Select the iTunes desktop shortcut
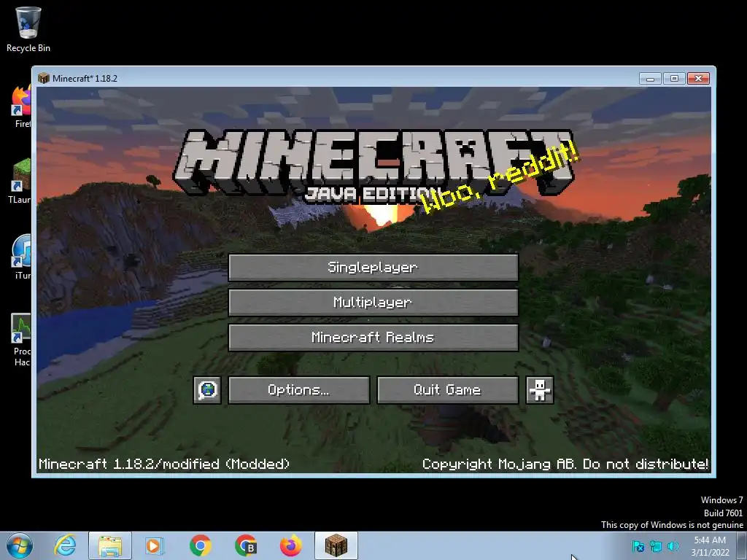 pyautogui.click(x=21, y=257)
